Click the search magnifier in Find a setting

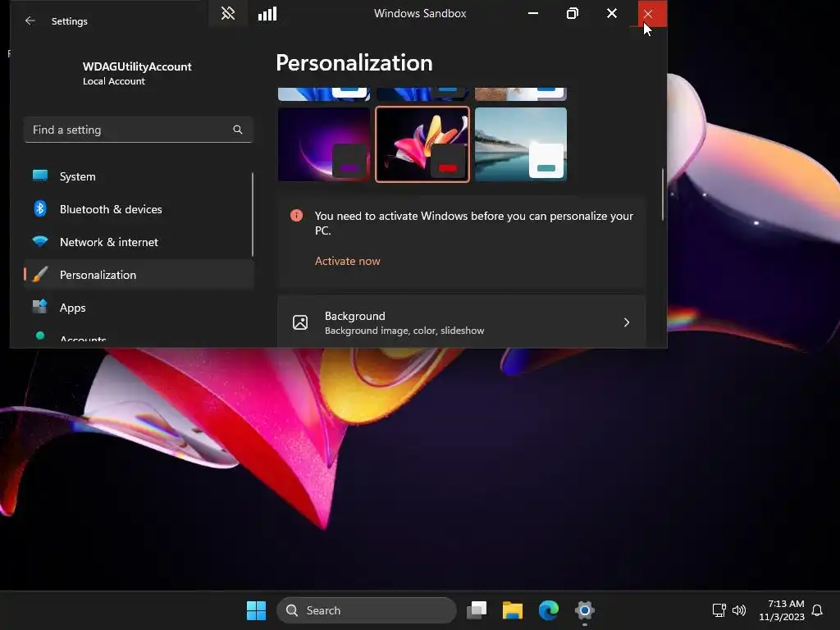coord(238,130)
